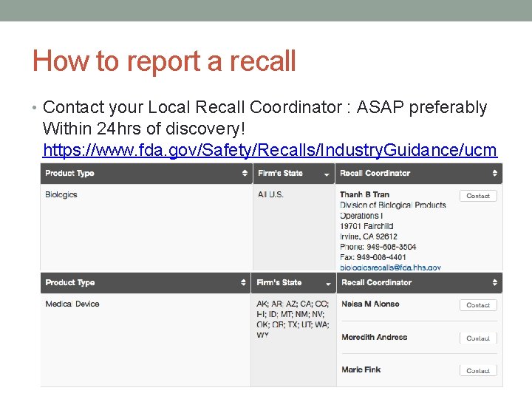The width and height of the screenshot is (532, 399).
Task: Sort Recall Coordinator column in the Biologics table
Action: point(494,173)
